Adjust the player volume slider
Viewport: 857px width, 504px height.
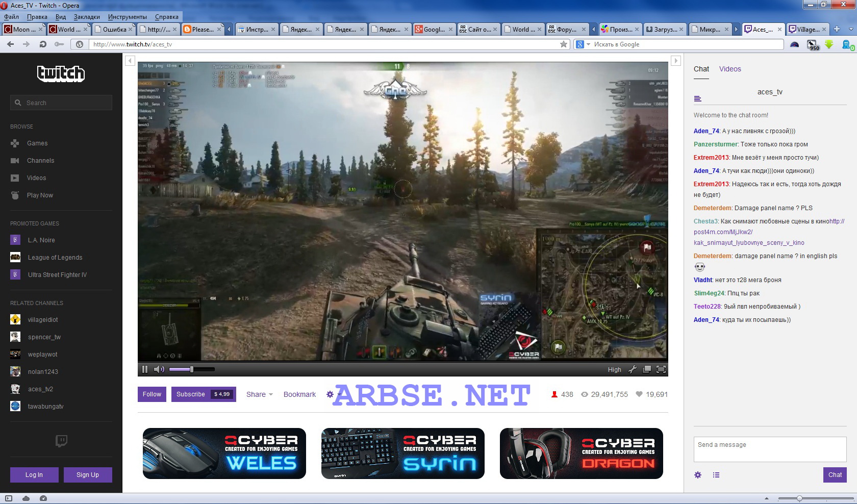click(x=192, y=369)
